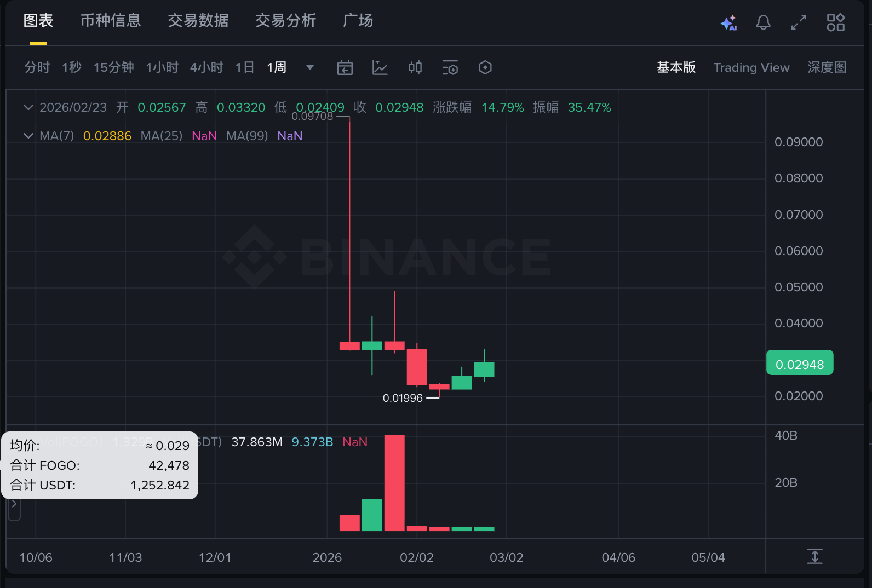Click the volume value 37.863M
The width and height of the screenshot is (872, 588).
coord(257,442)
